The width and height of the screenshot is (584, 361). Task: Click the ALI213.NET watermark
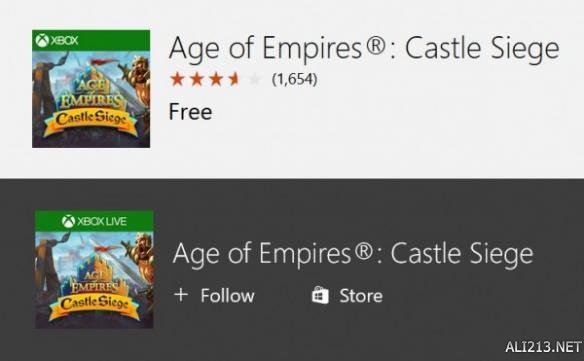(543, 347)
